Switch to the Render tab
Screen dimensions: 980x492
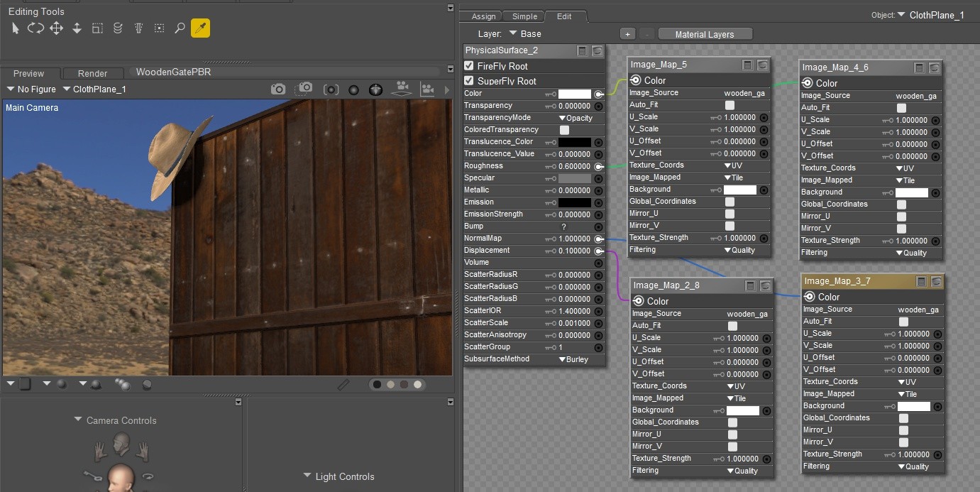(x=92, y=73)
